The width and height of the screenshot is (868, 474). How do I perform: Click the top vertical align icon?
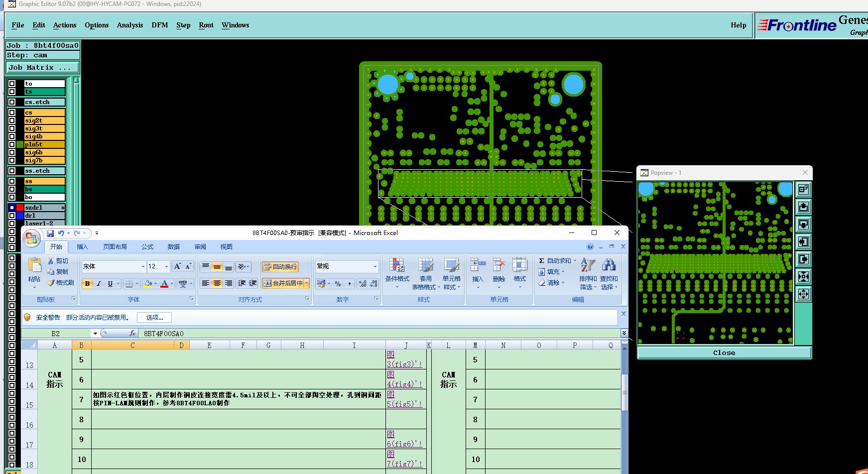click(205, 267)
